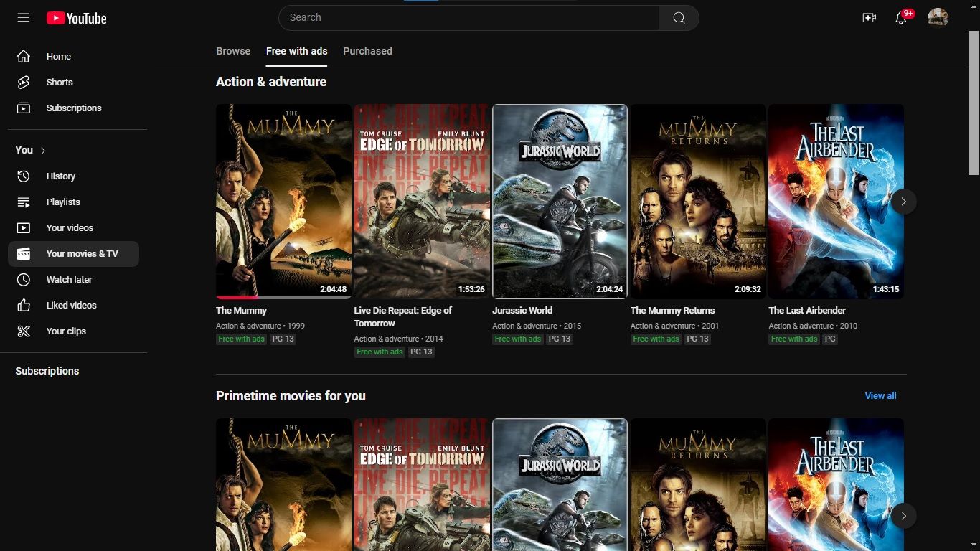The width and height of the screenshot is (980, 551).
Task: Open the Purchased tab
Action: click(367, 51)
